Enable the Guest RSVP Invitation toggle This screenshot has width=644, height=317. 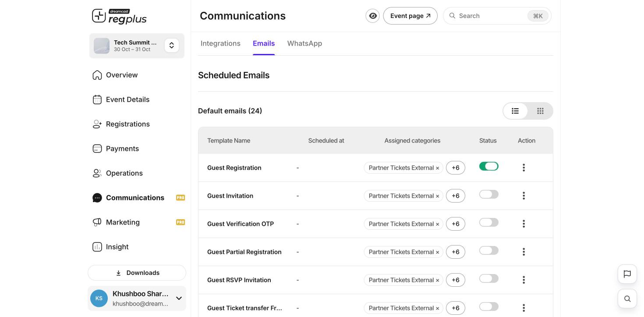(x=489, y=278)
